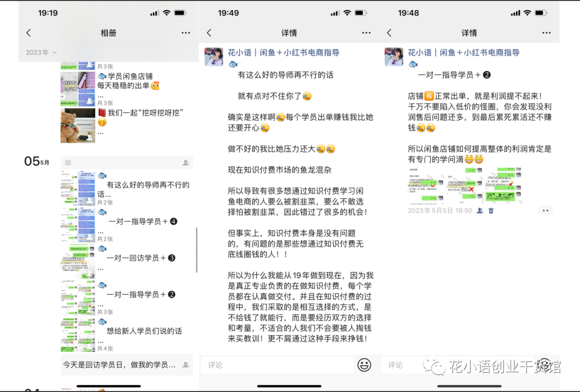Open the album entry 一对一指导学员+❹
This screenshot has width=580, height=392.
[x=143, y=221]
